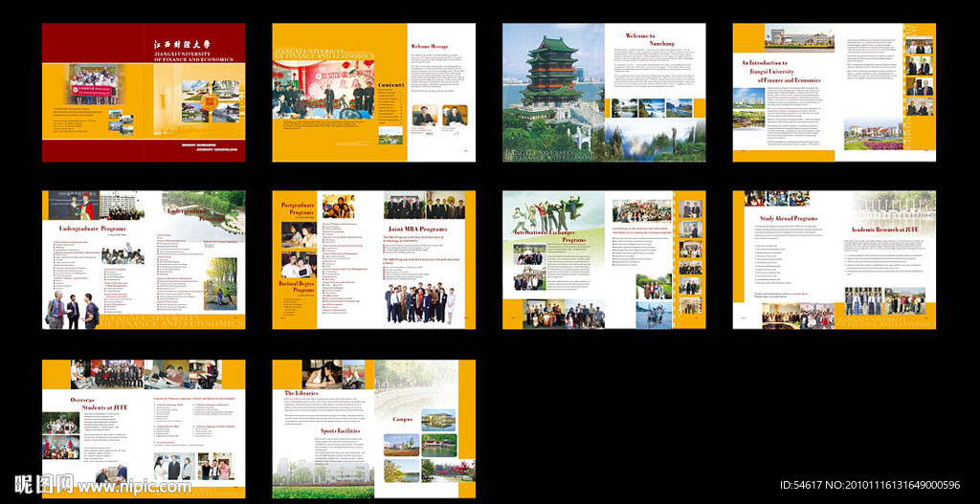Click the "Postgraduate Programs" heading
Screen dimensions: 980x504
pos(297,208)
